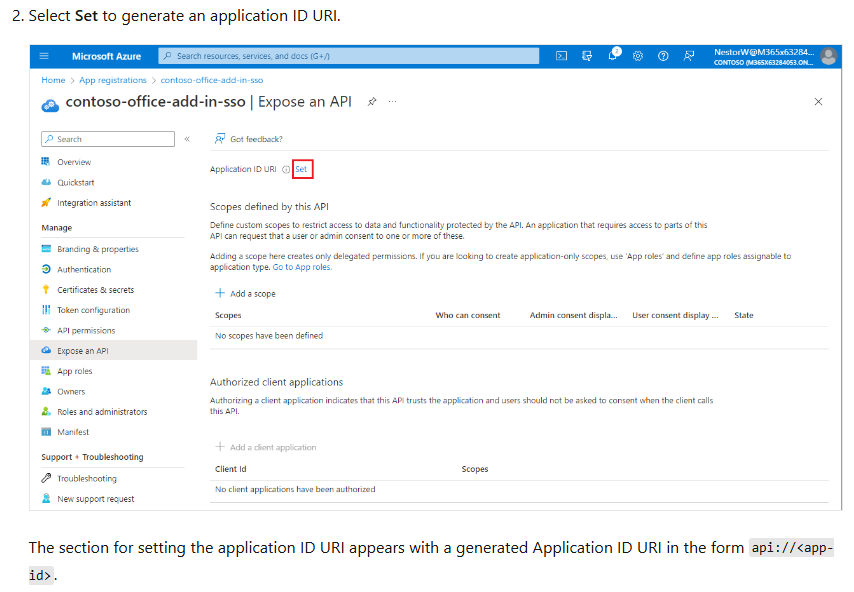Collapse the sidebar with double chevron
This screenshot has width=854, height=592.
(x=187, y=139)
